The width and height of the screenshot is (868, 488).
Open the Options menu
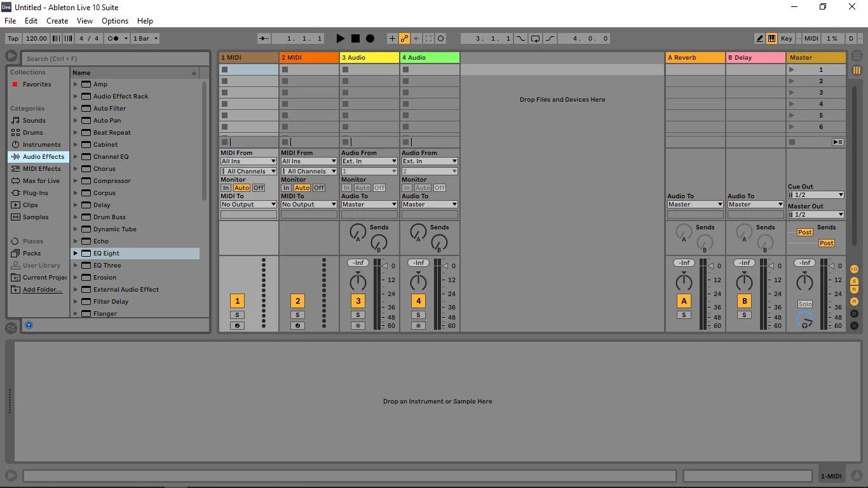point(115,21)
